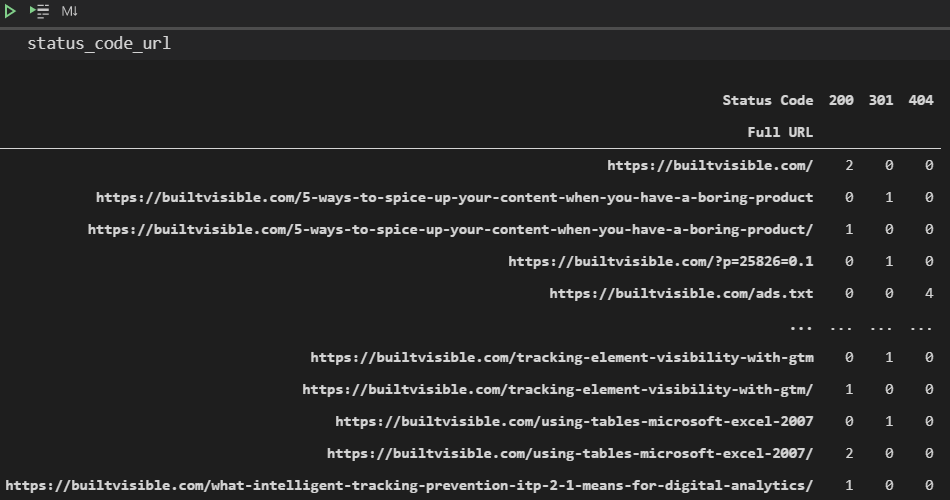950x500 pixels.
Task: Click the run-by-line list icon
Action: point(39,11)
